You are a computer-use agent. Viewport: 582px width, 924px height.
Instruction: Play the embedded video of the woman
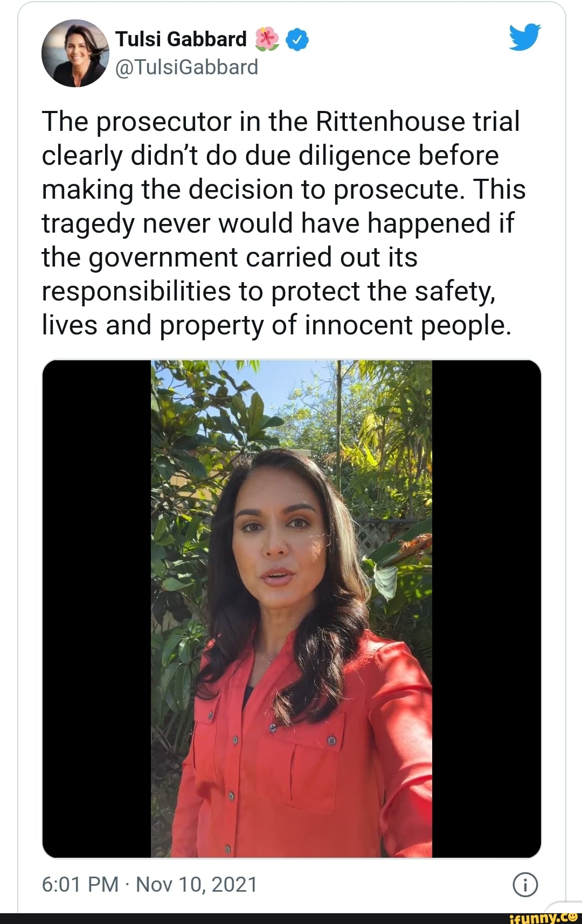coord(291,608)
